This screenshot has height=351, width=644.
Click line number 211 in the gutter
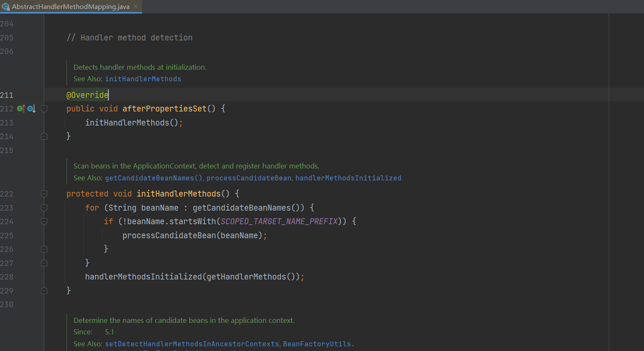[7, 95]
